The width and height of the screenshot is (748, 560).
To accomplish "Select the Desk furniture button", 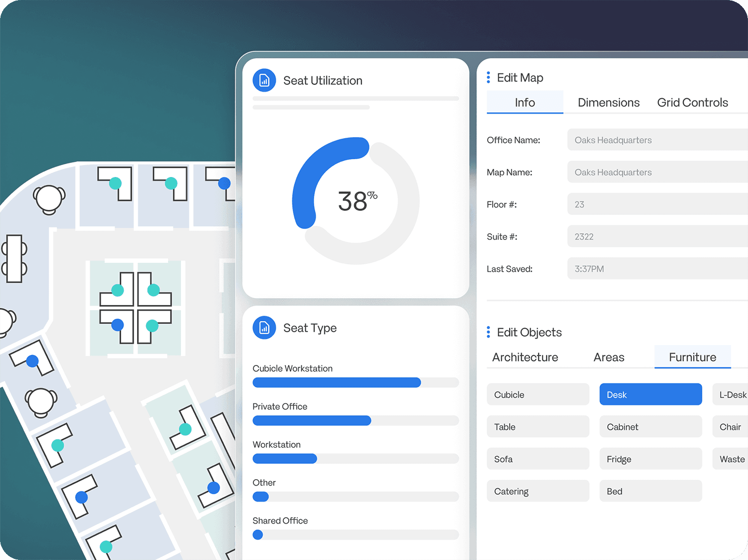I will click(651, 394).
